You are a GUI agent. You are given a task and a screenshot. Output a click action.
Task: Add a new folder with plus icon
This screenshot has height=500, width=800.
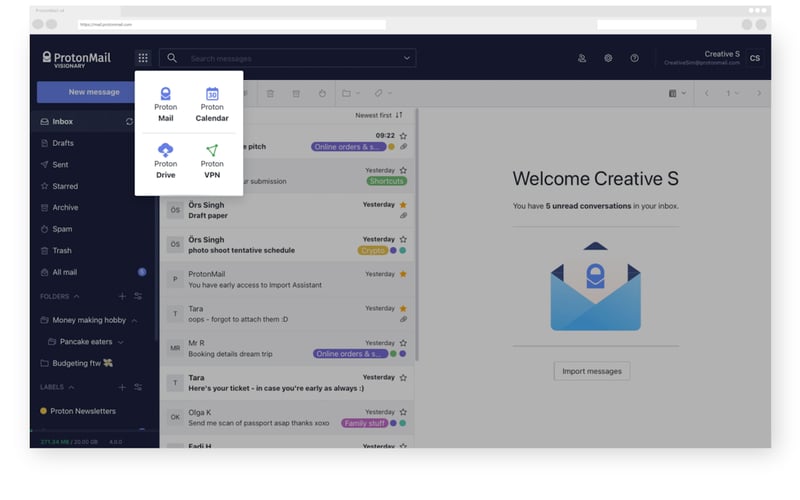pyautogui.click(x=122, y=296)
